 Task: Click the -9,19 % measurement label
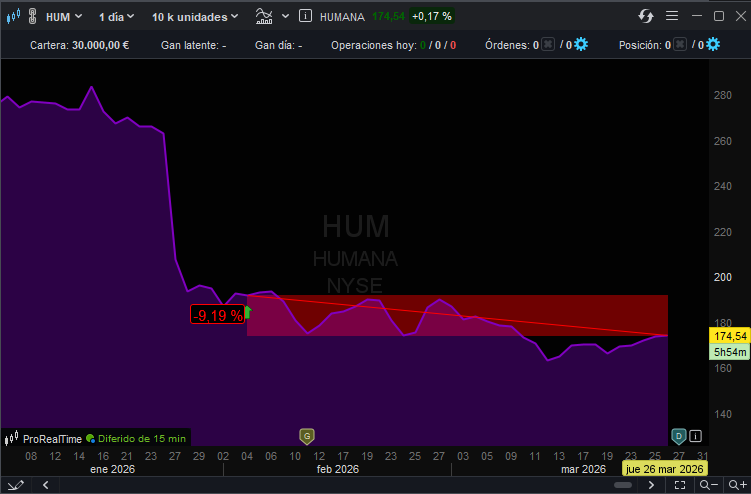pyautogui.click(x=217, y=315)
